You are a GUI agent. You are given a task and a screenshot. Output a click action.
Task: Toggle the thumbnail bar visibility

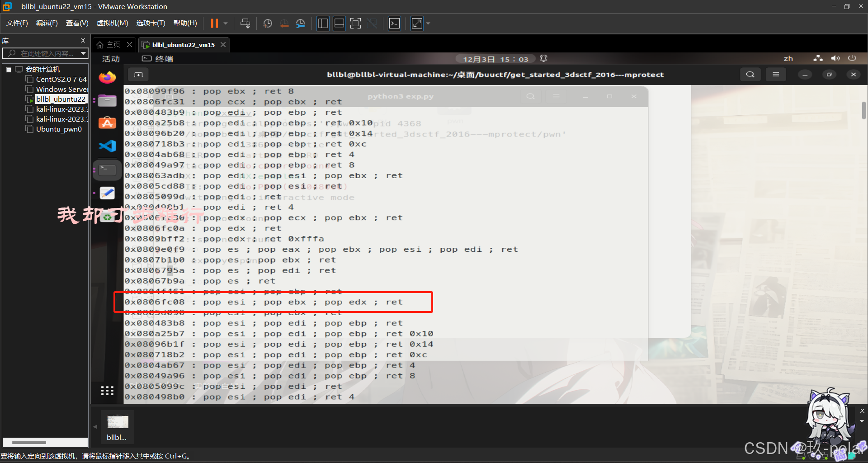(x=339, y=23)
